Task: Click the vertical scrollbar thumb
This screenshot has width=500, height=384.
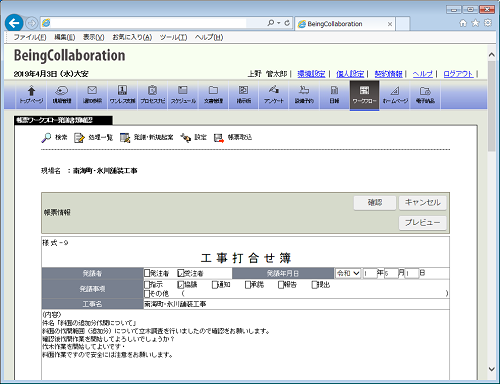Action: coord(492,106)
